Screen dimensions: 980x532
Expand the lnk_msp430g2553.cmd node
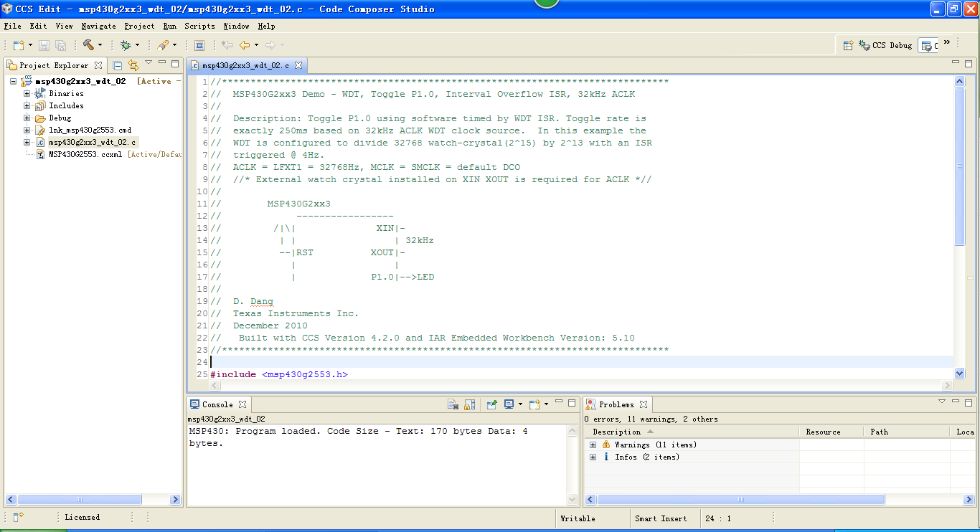tap(27, 130)
